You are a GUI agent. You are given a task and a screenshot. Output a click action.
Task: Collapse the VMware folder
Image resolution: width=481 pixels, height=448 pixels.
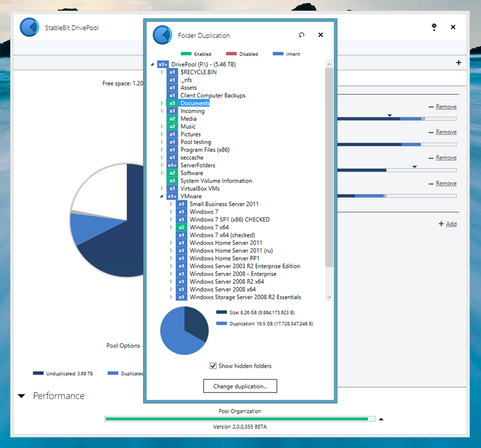tap(162, 196)
